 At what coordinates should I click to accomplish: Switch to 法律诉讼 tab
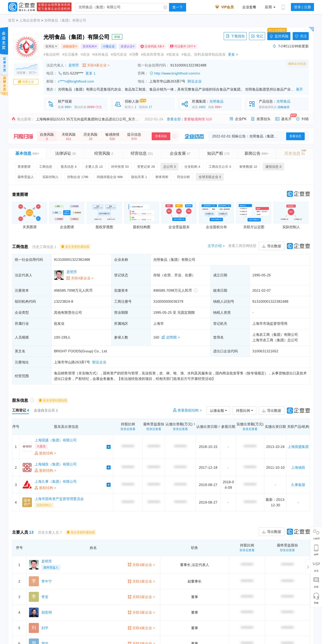(65, 153)
